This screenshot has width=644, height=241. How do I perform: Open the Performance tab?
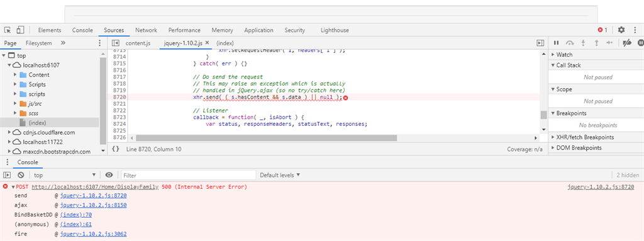(184, 30)
